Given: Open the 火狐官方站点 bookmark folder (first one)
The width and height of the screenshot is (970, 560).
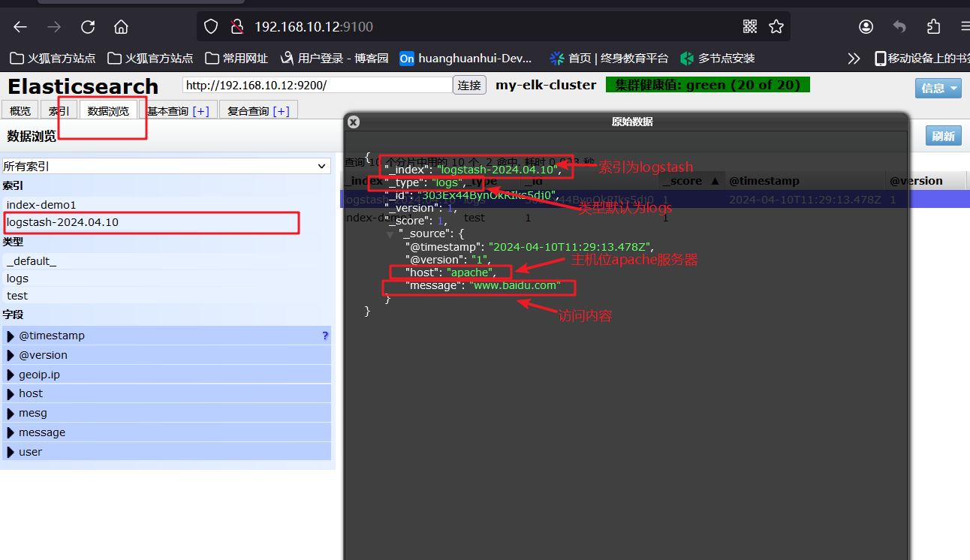Looking at the screenshot, I should point(53,58).
